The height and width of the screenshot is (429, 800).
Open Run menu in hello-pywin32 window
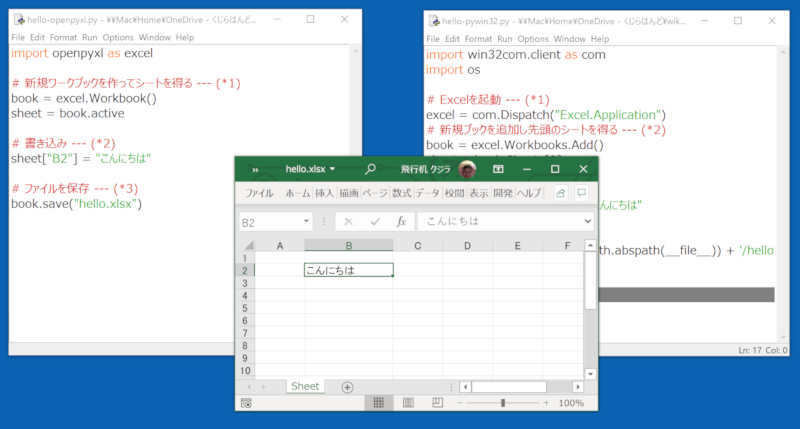tap(505, 39)
